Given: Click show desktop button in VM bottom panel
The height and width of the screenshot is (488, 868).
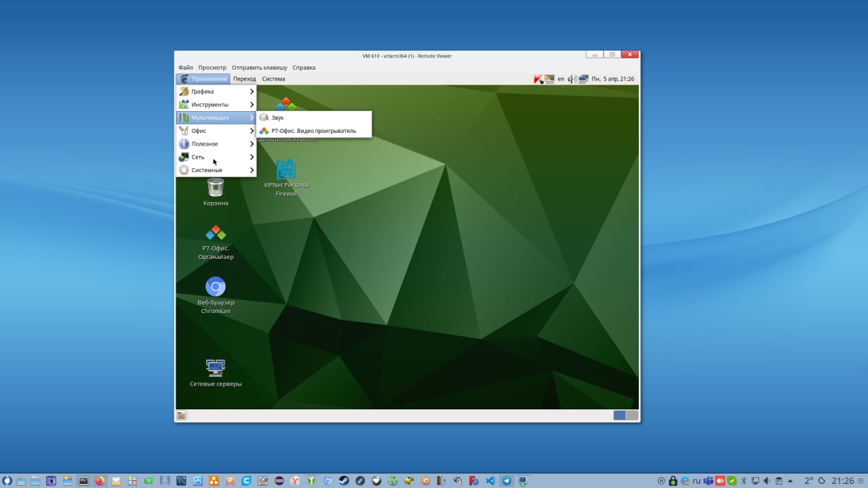Looking at the screenshot, I should (182, 415).
